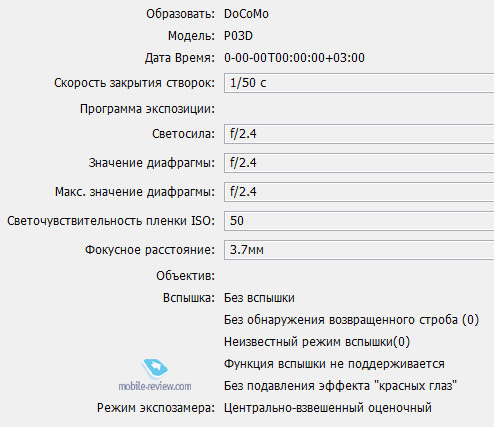Select the red-eye suppression text line
The width and height of the screenshot is (494, 427).
(340, 386)
